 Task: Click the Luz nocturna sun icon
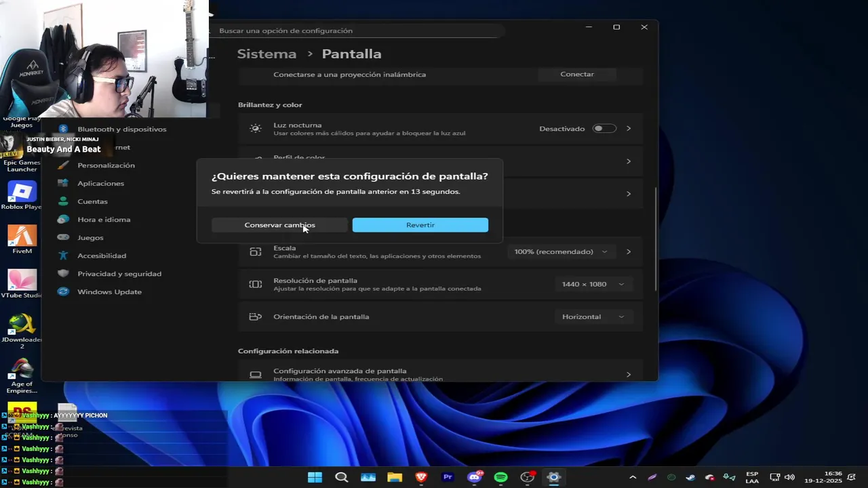click(x=255, y=129)
